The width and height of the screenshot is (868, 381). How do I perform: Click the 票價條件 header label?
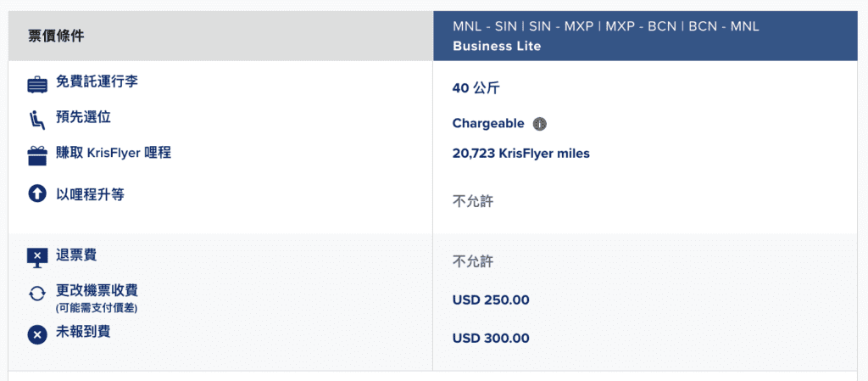(x=56, y=36)
